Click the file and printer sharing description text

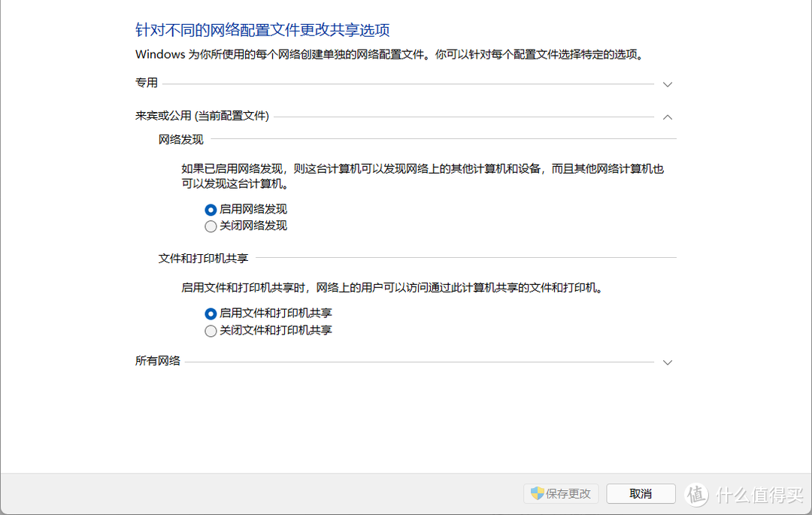392,287
